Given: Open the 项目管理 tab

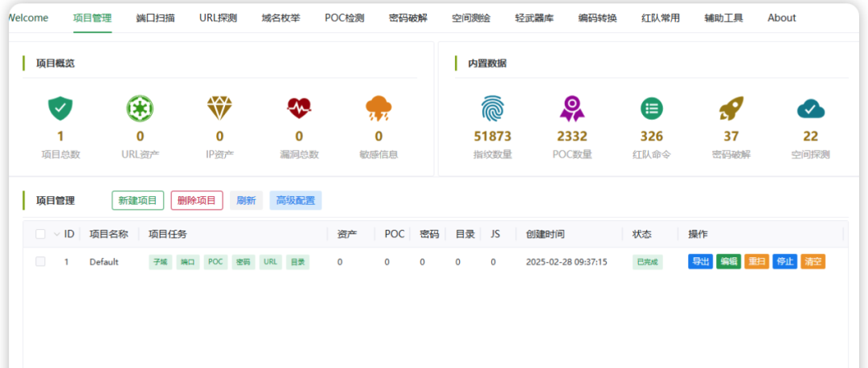Looking at the screenshot, I should 92,18.
